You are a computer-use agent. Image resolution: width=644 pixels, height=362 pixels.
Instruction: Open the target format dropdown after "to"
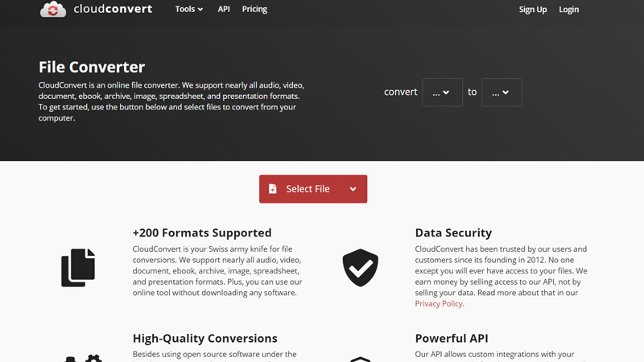[502, 93]
